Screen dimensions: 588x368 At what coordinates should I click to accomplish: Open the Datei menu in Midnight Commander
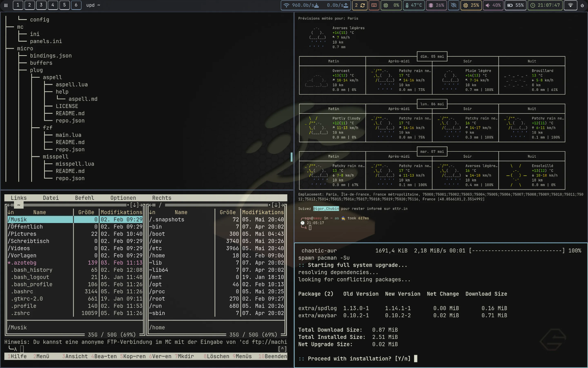(x=51, y=198)
